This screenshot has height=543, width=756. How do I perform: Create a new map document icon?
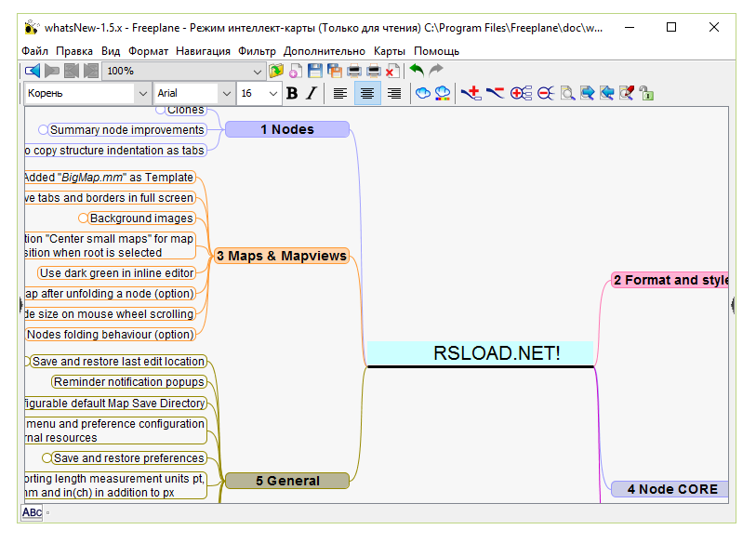point(296,71)
